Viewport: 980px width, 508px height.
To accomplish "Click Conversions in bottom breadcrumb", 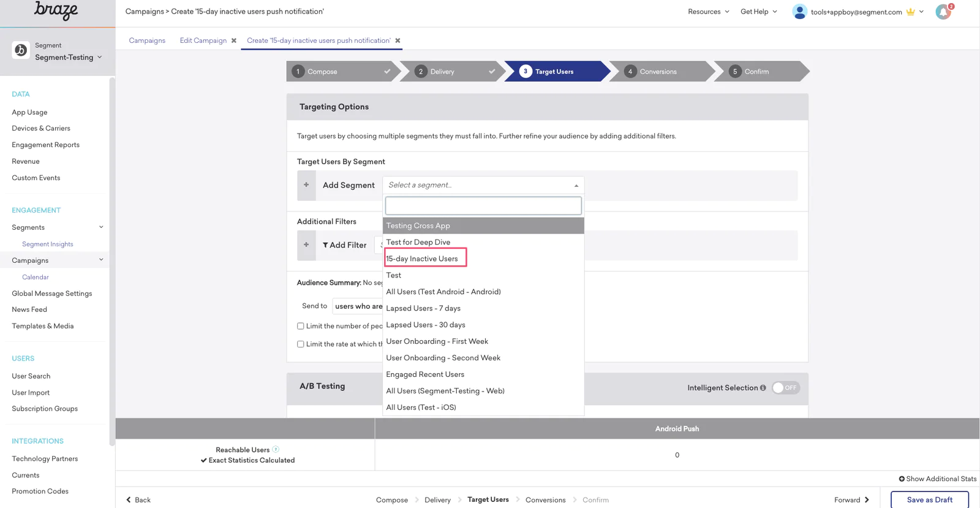I will (545, 500).
